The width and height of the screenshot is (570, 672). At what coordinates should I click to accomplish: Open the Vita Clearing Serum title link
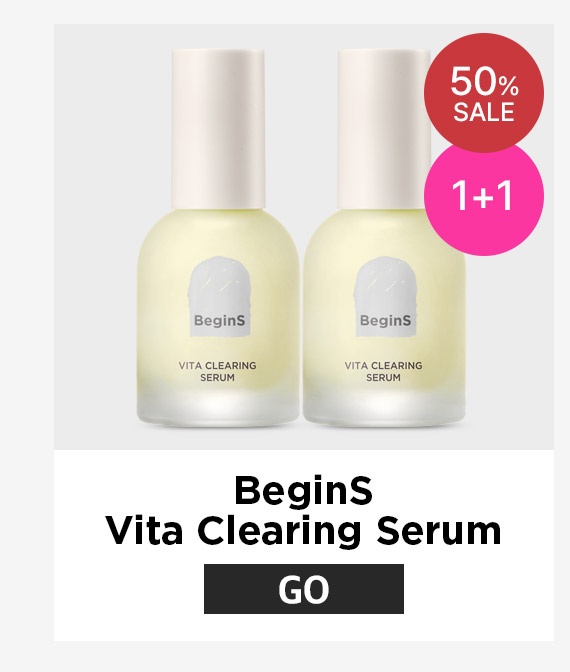pyautogui.click(x=303, y=531)
